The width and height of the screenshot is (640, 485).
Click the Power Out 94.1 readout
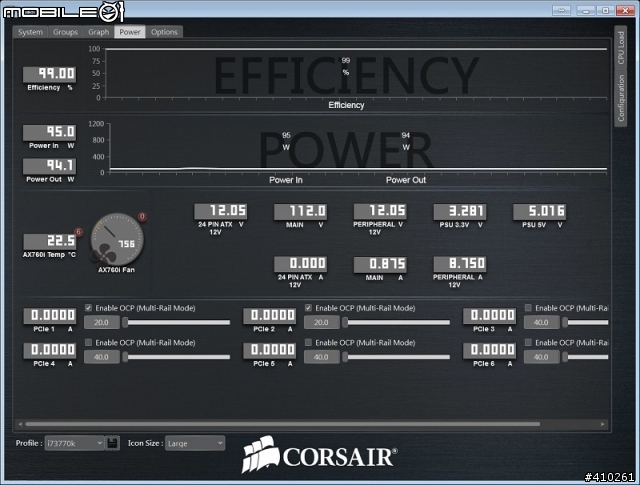click(49, 166)
